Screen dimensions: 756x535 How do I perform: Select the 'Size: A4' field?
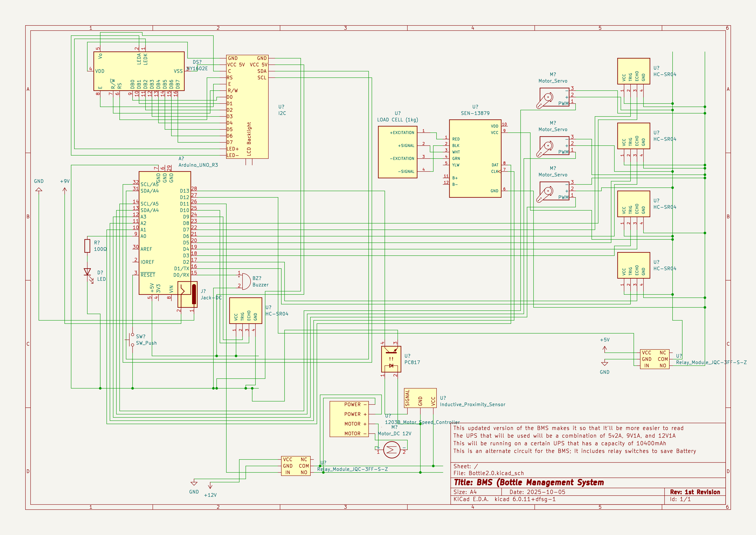465,492
